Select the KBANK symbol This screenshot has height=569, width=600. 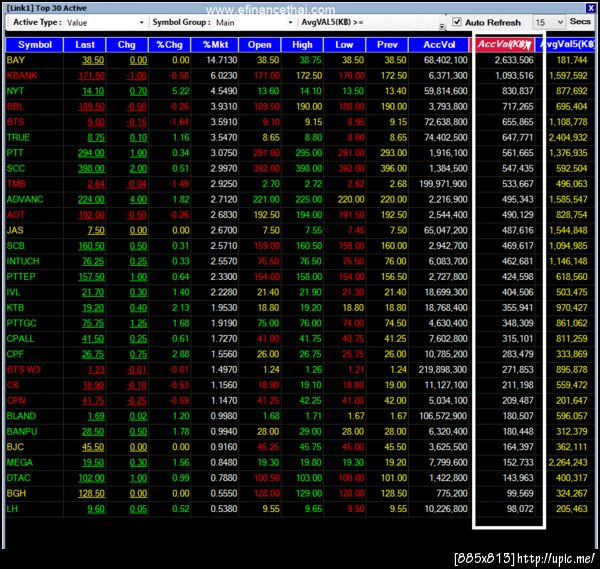point(22,75)
